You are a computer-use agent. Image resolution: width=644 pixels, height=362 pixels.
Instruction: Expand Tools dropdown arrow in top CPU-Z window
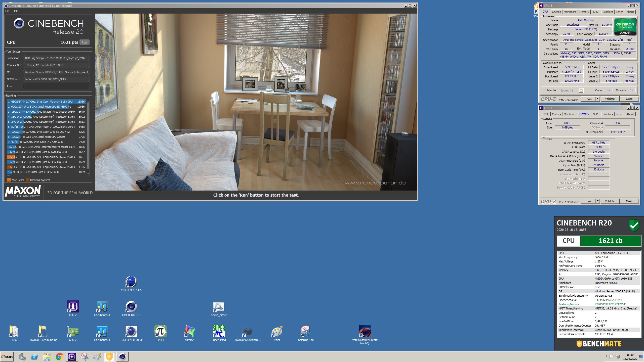[597, 99]
